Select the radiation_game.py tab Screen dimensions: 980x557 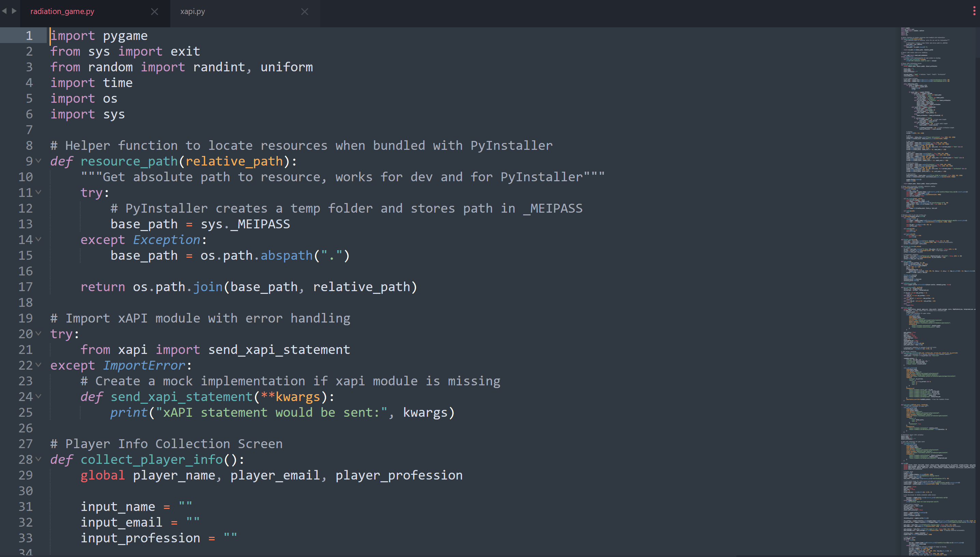pos(62,12)
